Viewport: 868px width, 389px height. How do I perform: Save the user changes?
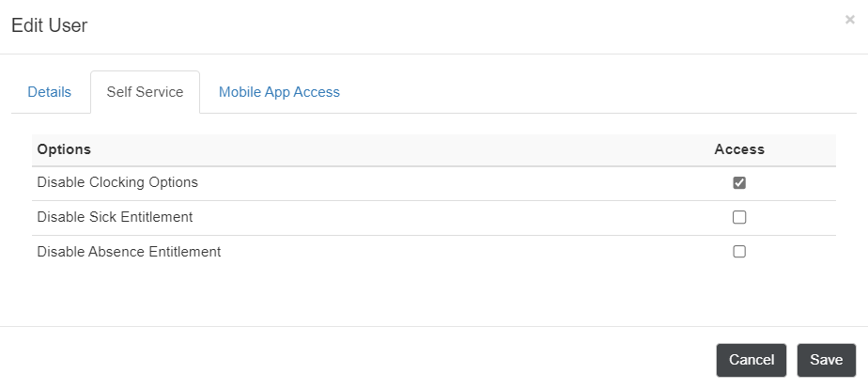click(827, 360)
